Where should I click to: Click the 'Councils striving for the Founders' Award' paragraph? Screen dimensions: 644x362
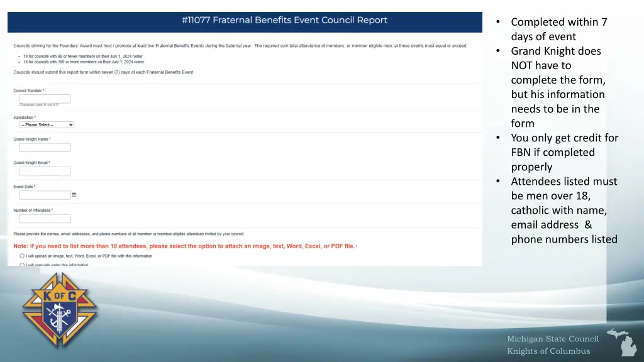click(240, 46)
